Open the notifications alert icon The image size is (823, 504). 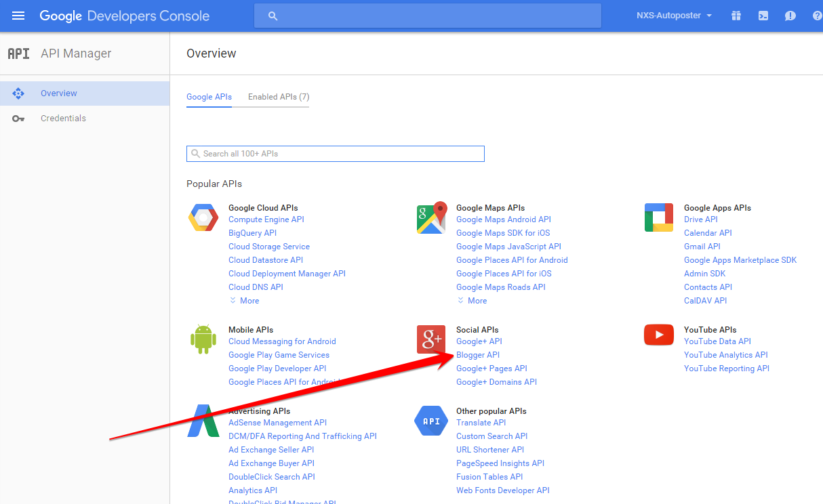coord(790,16)
